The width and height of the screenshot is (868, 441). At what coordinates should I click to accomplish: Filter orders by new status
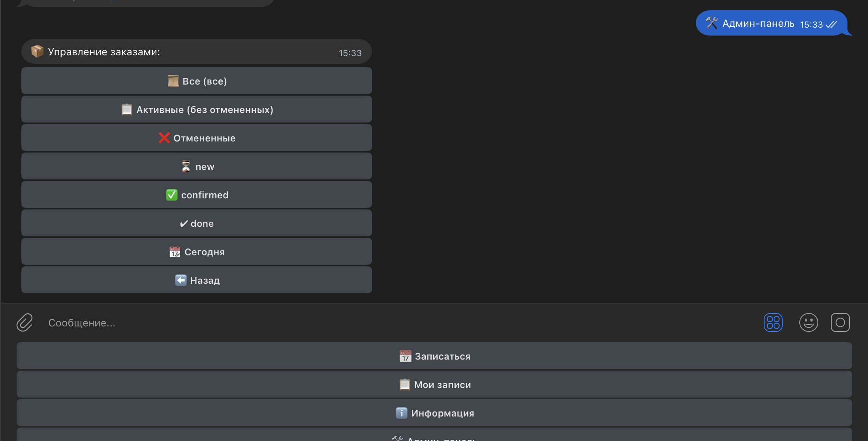click(197, 166)
